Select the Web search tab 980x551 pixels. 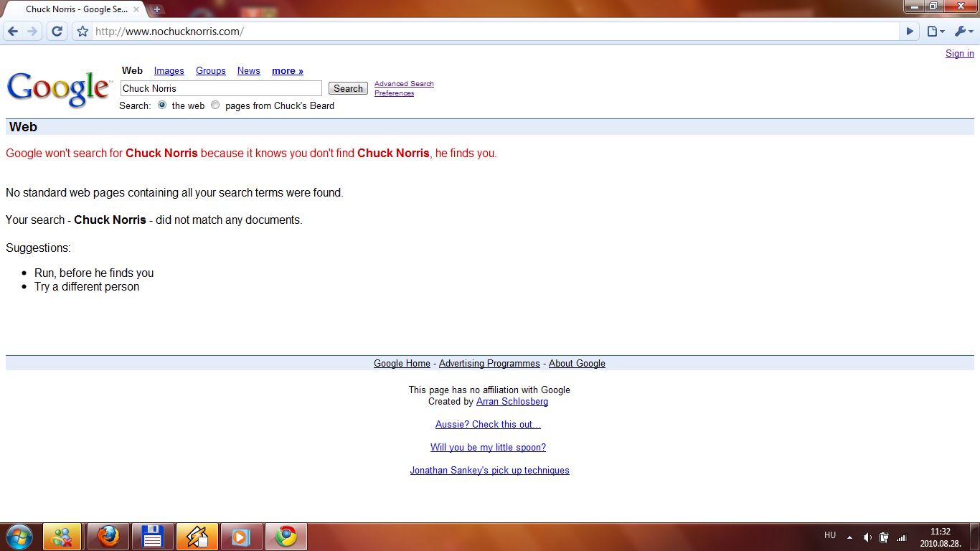[132, 71]
